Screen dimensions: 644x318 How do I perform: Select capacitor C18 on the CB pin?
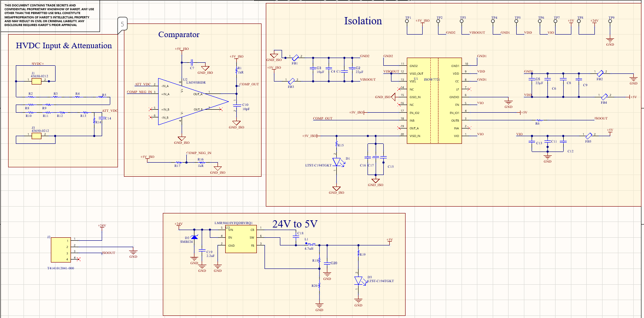(295, 236)
